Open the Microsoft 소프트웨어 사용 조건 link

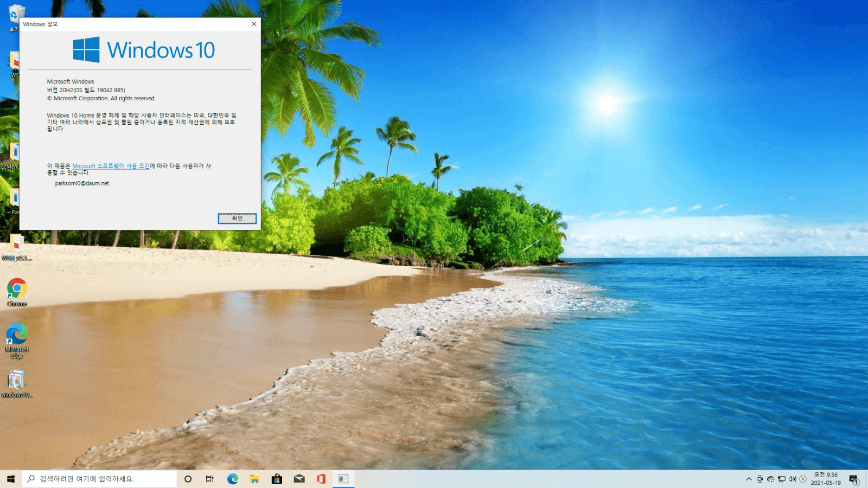point(111,166)
